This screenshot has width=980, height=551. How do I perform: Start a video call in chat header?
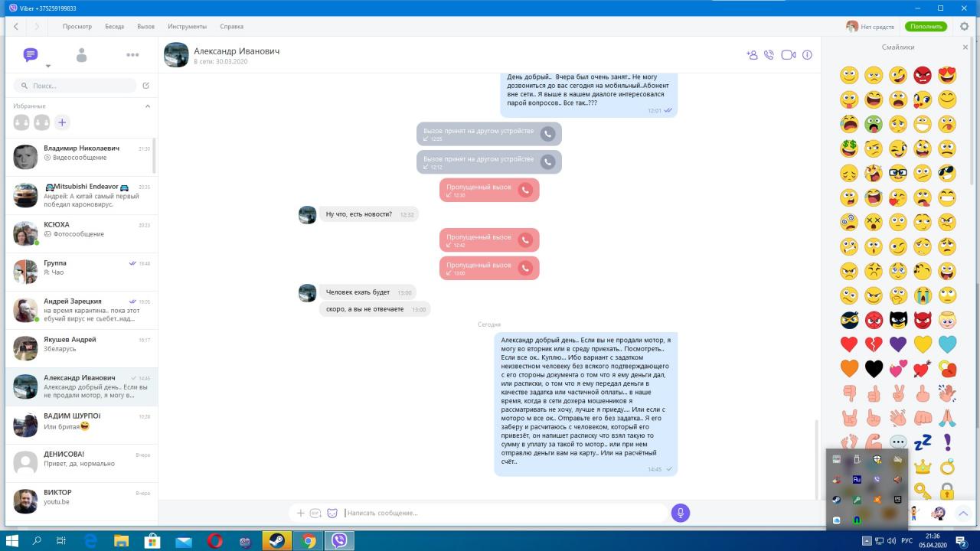click(x=788, y=55)
